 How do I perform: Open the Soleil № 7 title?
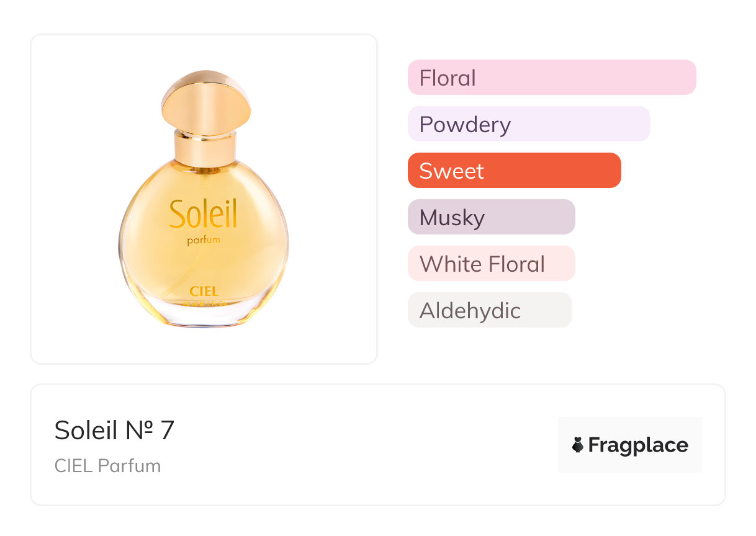(114, 430)
